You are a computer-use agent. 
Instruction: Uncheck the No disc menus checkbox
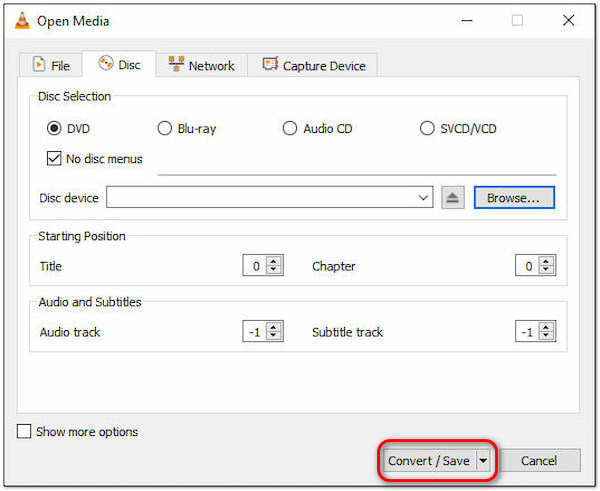[54, 158]
